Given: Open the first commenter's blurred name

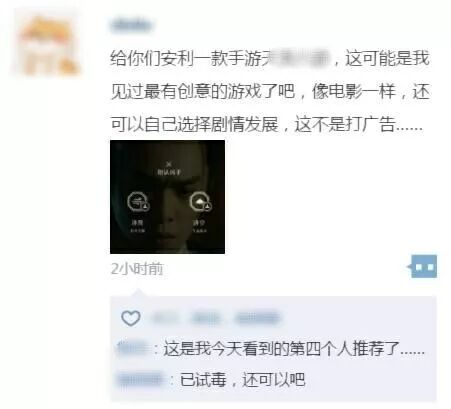Looking at the screenshot, I should tap(133, 348).
